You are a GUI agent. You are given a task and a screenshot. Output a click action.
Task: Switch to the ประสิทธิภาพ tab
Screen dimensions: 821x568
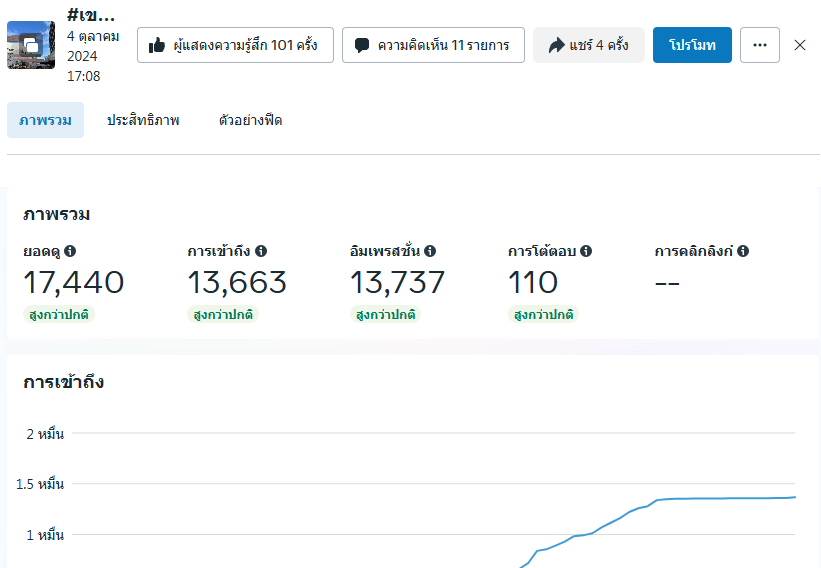[143, 120]
